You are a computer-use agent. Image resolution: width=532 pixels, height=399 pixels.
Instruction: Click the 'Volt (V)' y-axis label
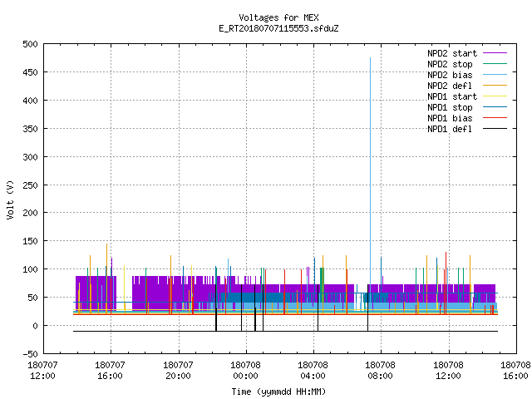point(10,199)
